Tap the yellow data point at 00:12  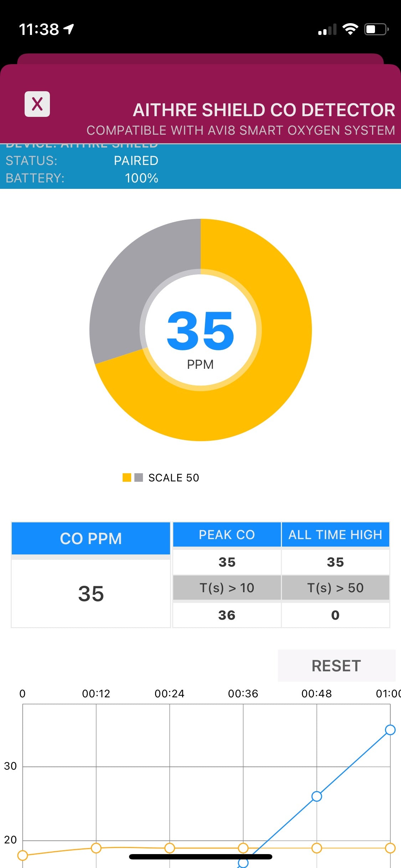pyautogui.click(x=96, y=848)
